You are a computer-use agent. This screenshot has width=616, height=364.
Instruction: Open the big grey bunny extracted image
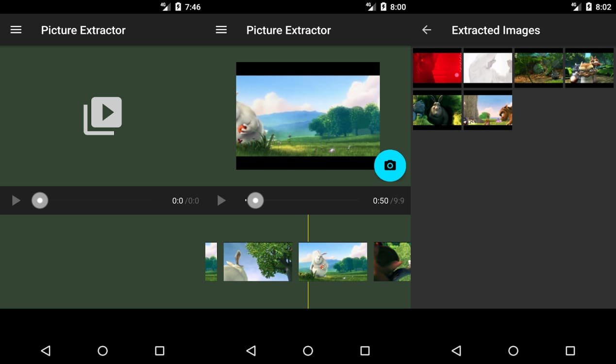coord(437,110)
